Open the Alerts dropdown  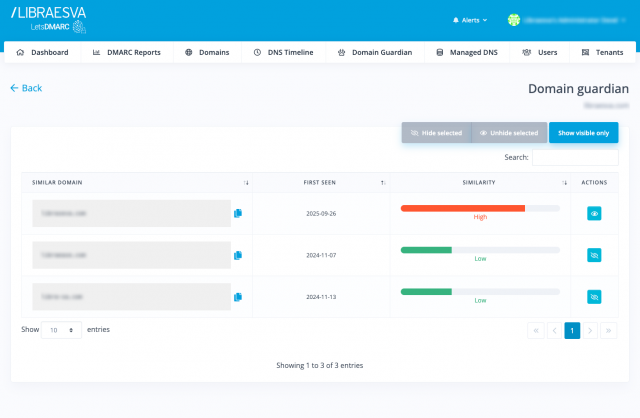[472, 20]
